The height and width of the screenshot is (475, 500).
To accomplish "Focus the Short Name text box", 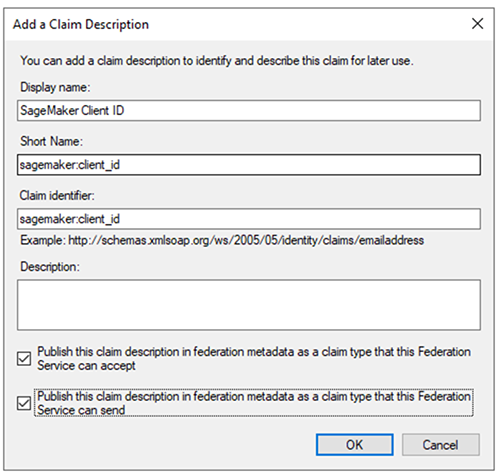I will (x=249, y=165).
